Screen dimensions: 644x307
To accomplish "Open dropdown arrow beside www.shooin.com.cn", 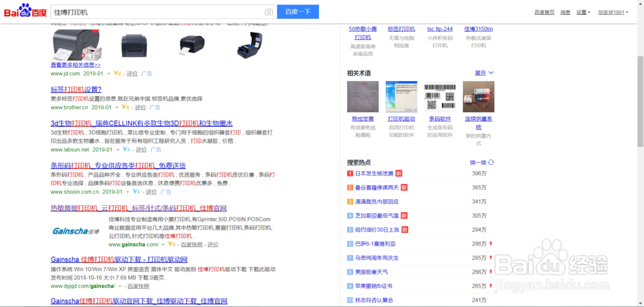I will tap(128, 192).
